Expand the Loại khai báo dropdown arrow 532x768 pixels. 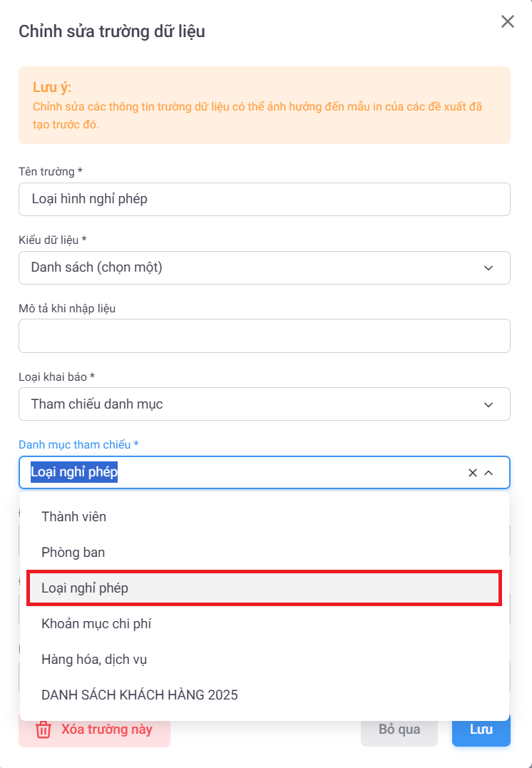point(488,404)
